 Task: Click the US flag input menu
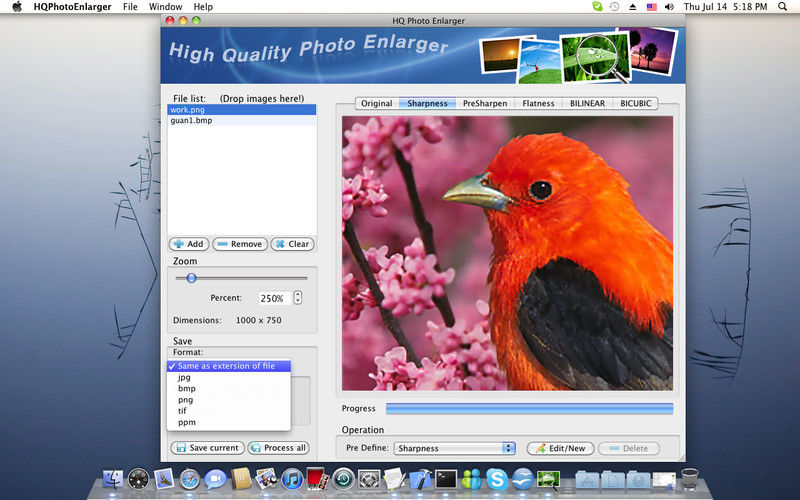[652, 7]
